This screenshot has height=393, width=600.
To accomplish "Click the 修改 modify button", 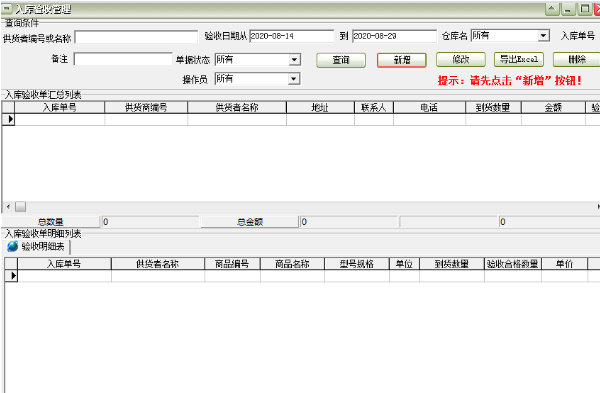I will click(461, 60).
